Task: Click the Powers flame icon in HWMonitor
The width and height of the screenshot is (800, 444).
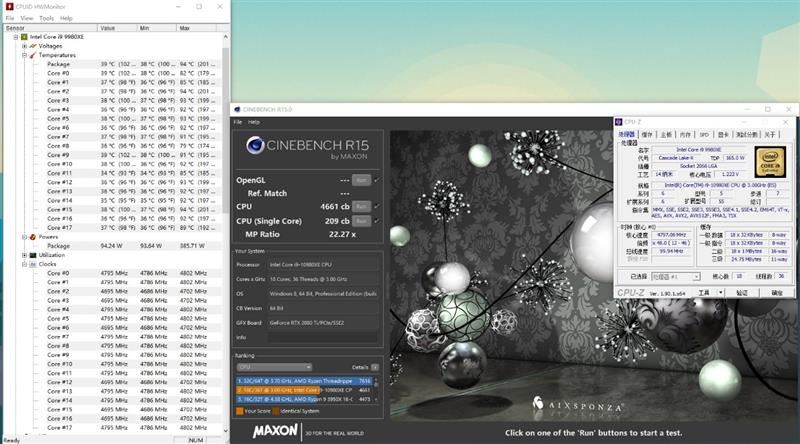Action: [x=33, y=237]
